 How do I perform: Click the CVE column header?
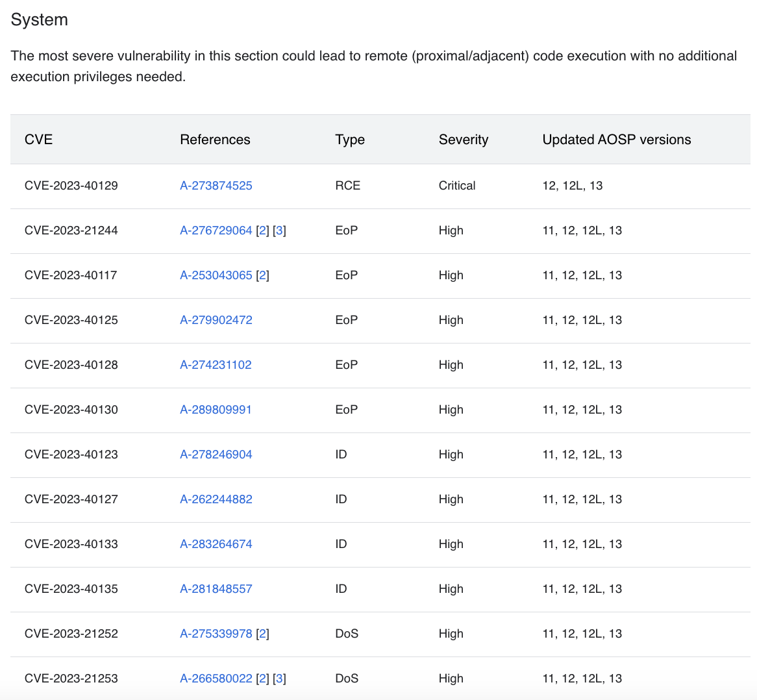38,140
